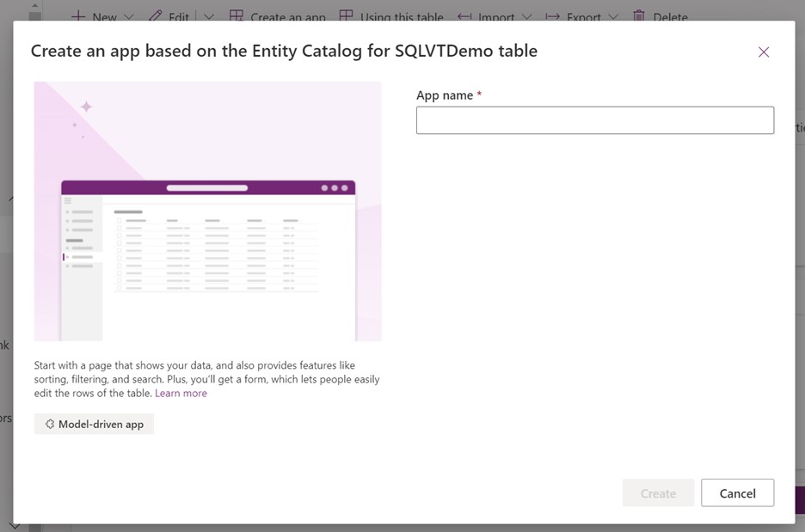Click inside the App name input field
Viewport: 805px width, 532px height.
595,119
